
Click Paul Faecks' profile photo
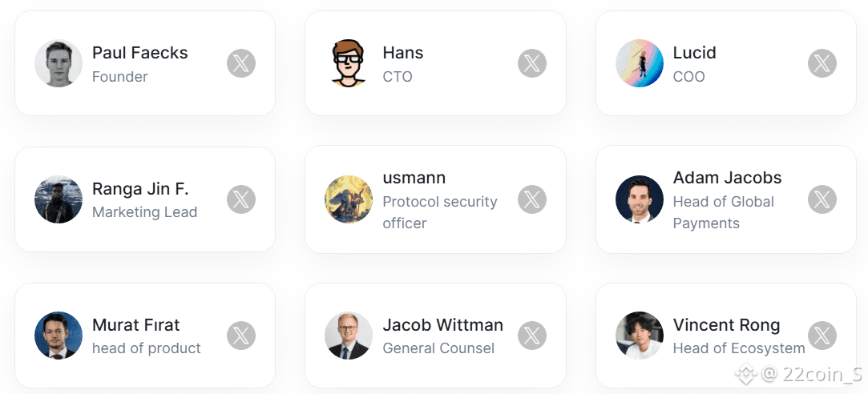pos(59,63)
